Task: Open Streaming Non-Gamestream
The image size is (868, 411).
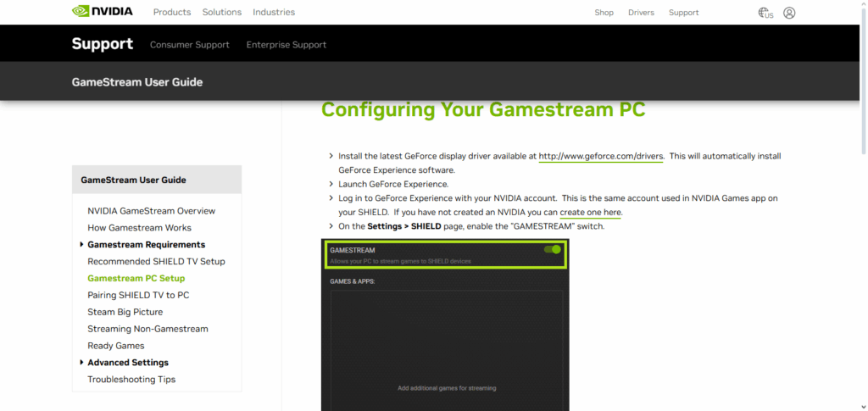Action: 147,329
